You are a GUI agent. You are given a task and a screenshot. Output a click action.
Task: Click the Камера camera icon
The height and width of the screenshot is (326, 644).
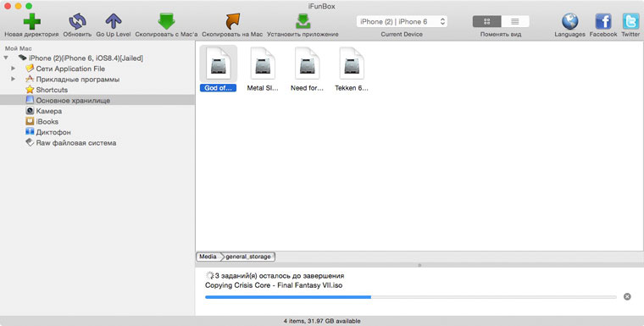click(x=30, y=110)
